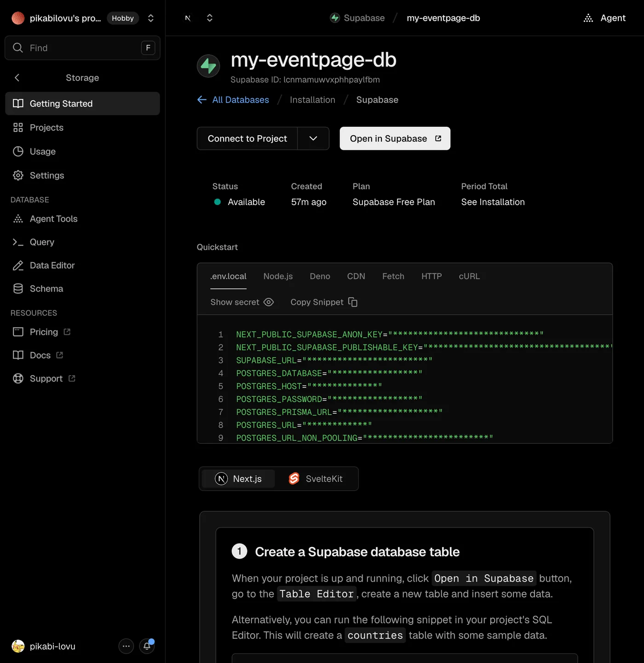Screen dimensions: 644x663
Task: Click the Supabase breadcrumb in header
Action: coord(357,18)
